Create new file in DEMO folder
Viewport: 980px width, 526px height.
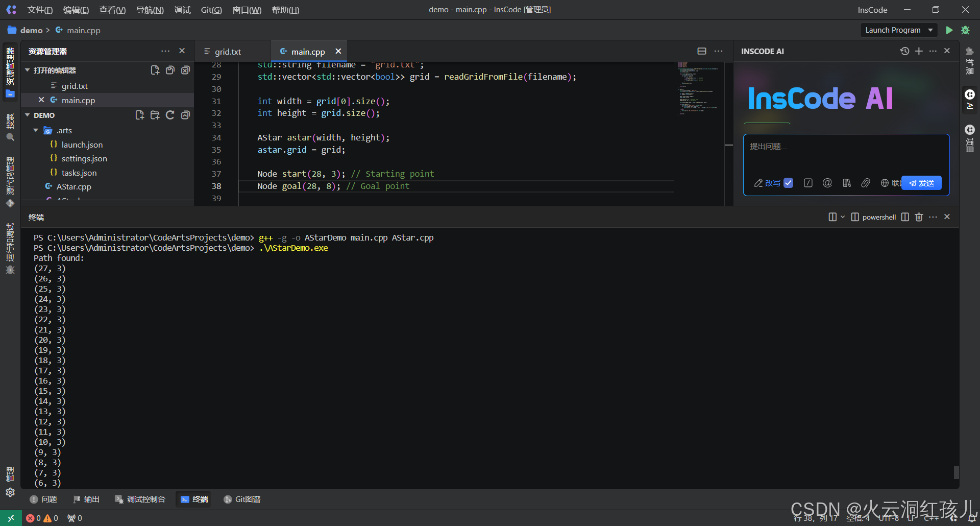click(139, 115)
